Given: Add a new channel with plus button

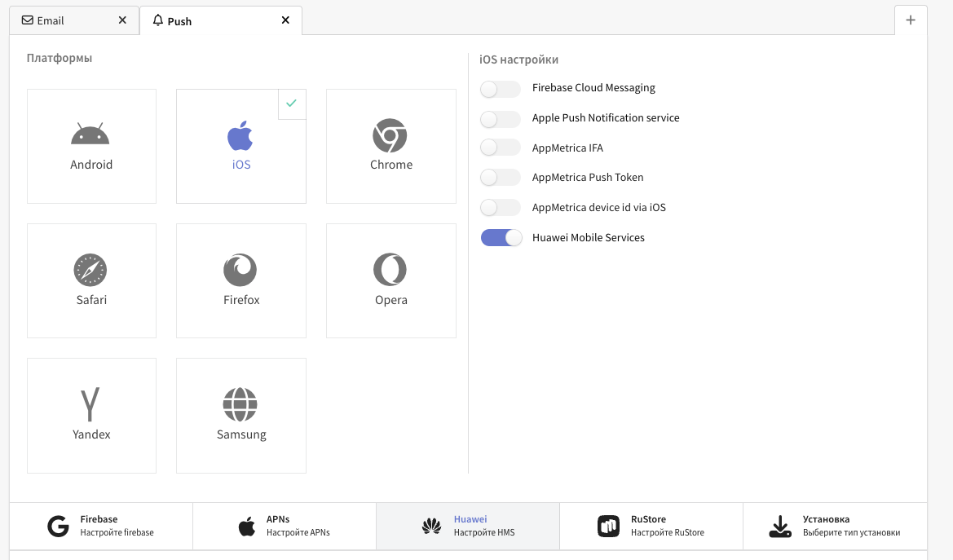Looking at the screenshot, I should [911, 20].
